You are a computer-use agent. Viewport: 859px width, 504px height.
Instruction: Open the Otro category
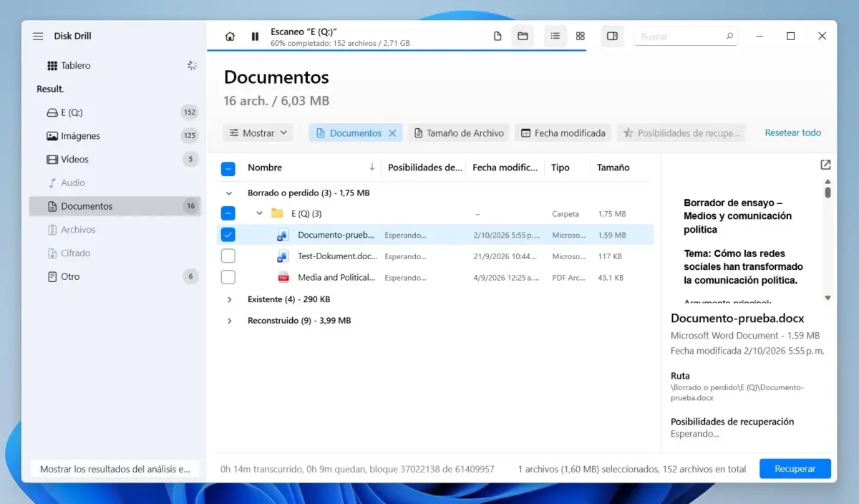click(x=115, y=276)
